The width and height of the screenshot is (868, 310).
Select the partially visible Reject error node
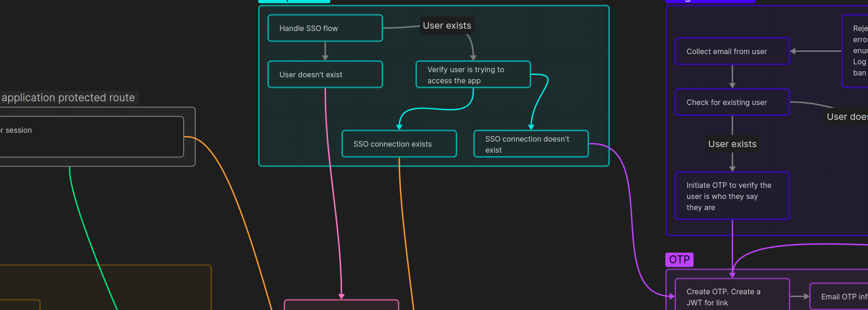(x=855, y=51)
